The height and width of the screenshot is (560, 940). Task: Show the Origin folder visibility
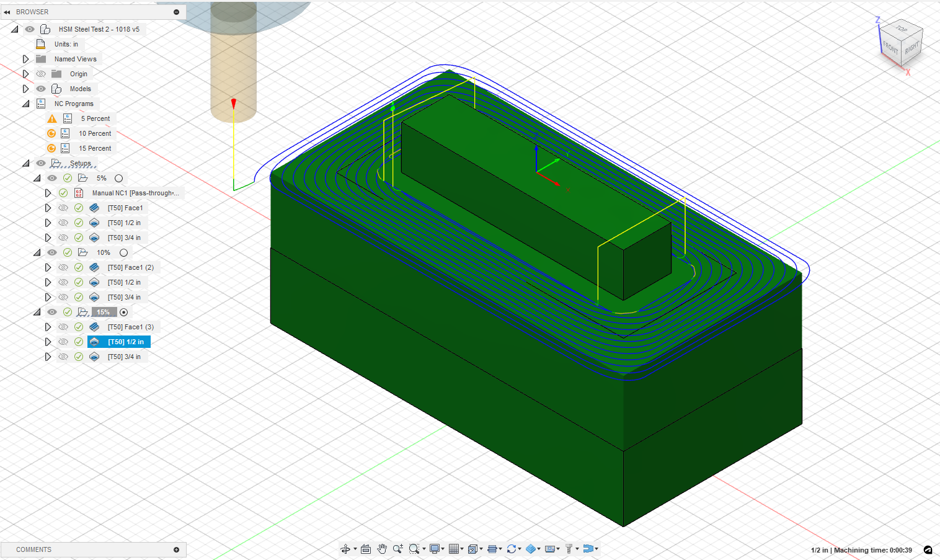[40, 73]
